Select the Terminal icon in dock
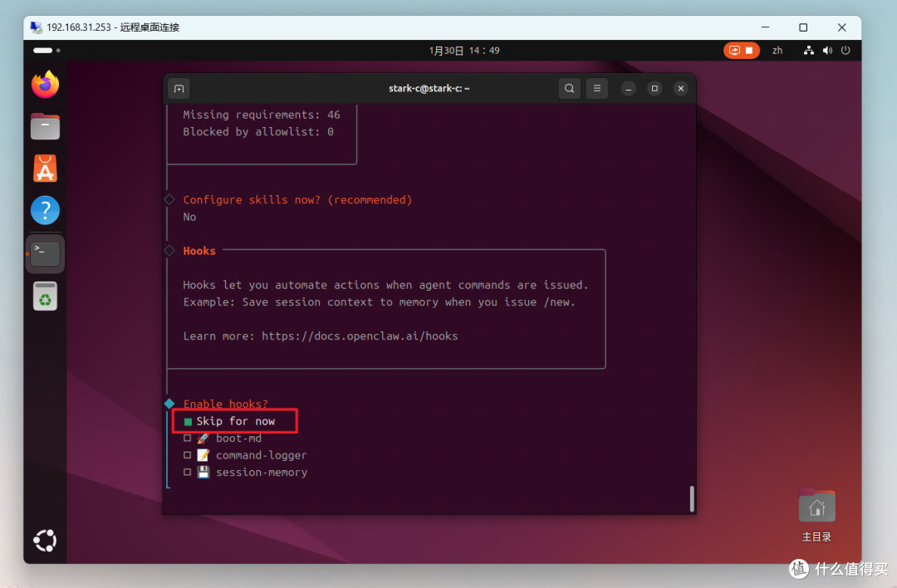The width and height of the screenshot is (897, 588). 45,253
